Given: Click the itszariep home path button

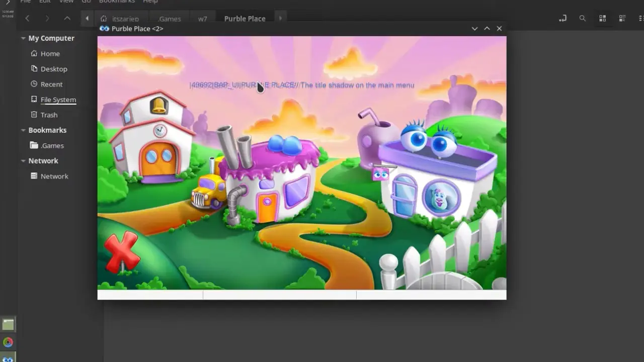Looking at the screenshot, I should [x=120, y=19].
